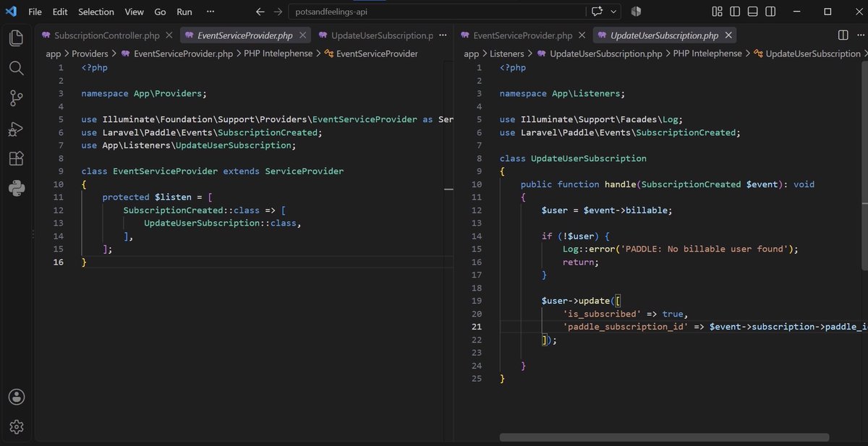868x446 pixels.
Task: Open the overflow menu after Run
Action: pos(210,12)
